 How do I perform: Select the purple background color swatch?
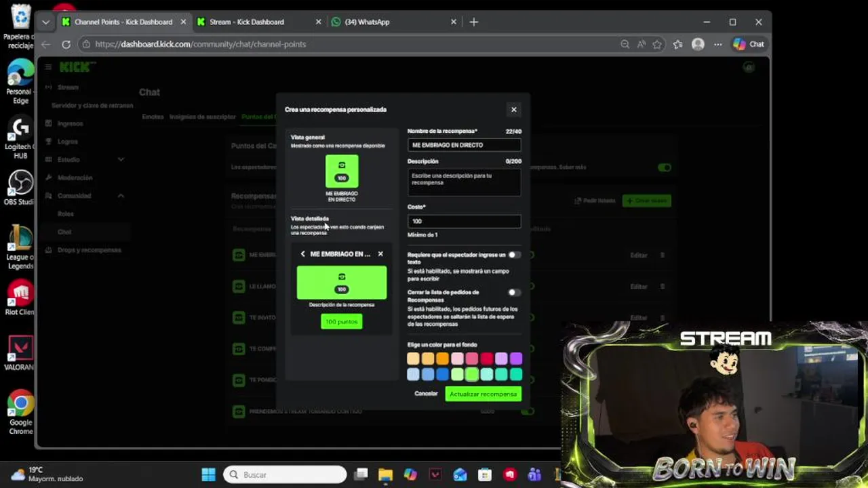516,359
